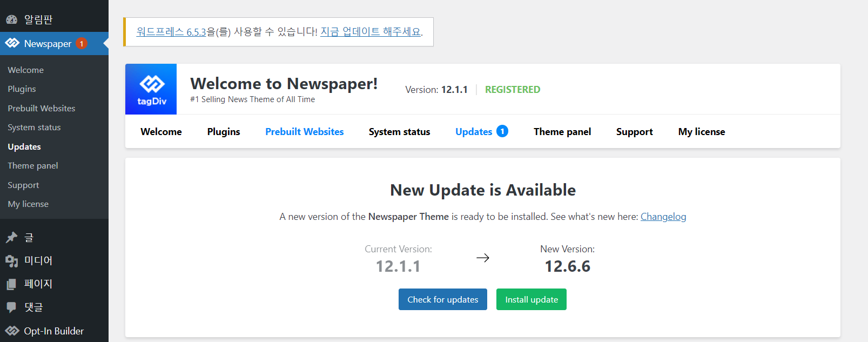Click the red Newspaper notification badge
This screenshot has width=868, height=342.
pos(82,43)
